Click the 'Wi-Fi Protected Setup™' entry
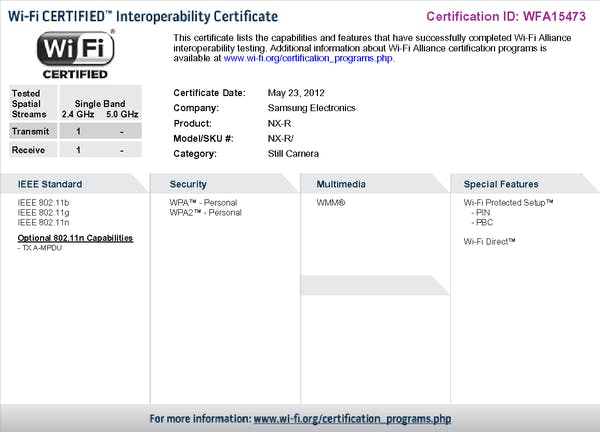The image size is (600, 432). click(508, 203)
